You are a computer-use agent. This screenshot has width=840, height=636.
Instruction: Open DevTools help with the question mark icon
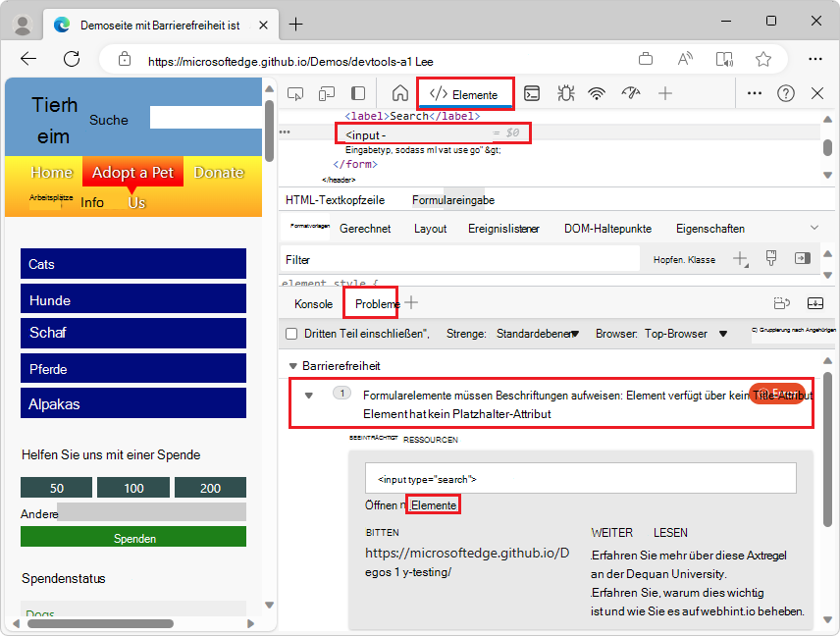pos(784,93)
